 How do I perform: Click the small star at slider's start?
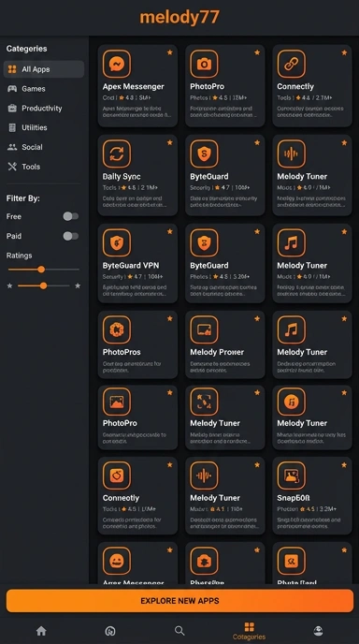click(x=10, y=285)
